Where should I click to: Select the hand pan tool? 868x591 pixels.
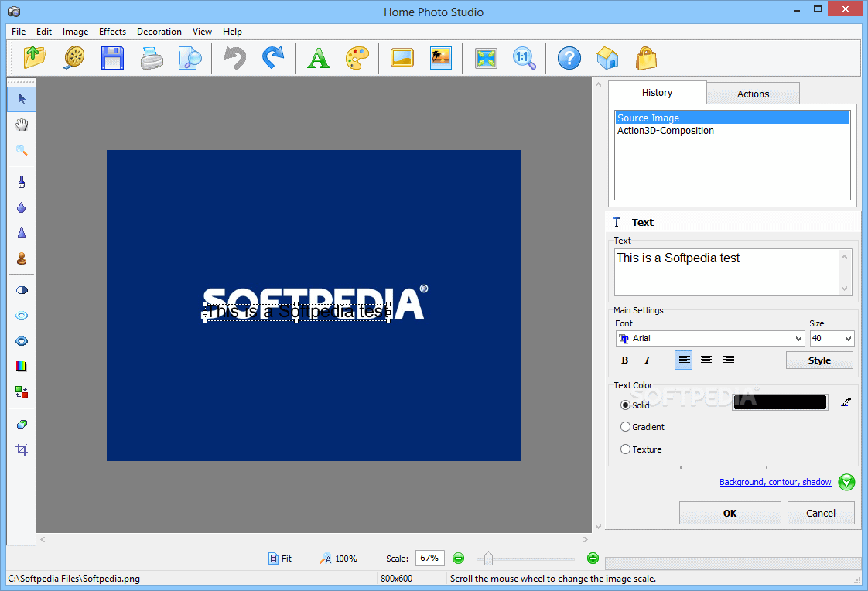pos(22,125)
